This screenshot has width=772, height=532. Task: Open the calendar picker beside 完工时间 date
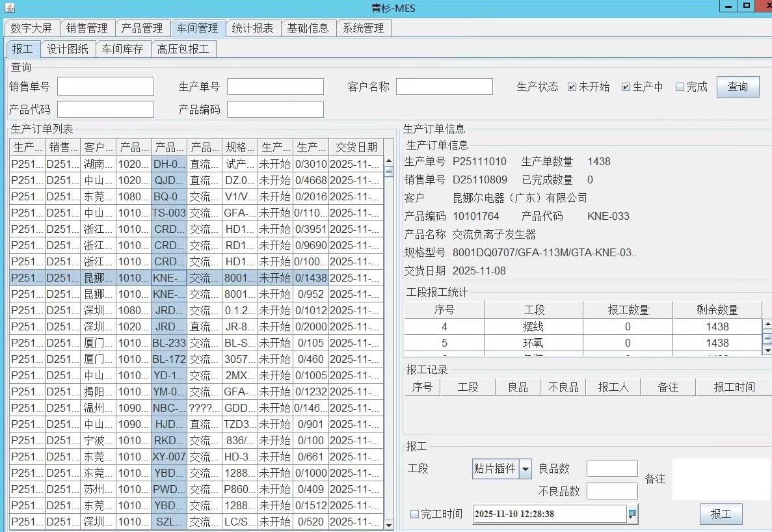632,514
